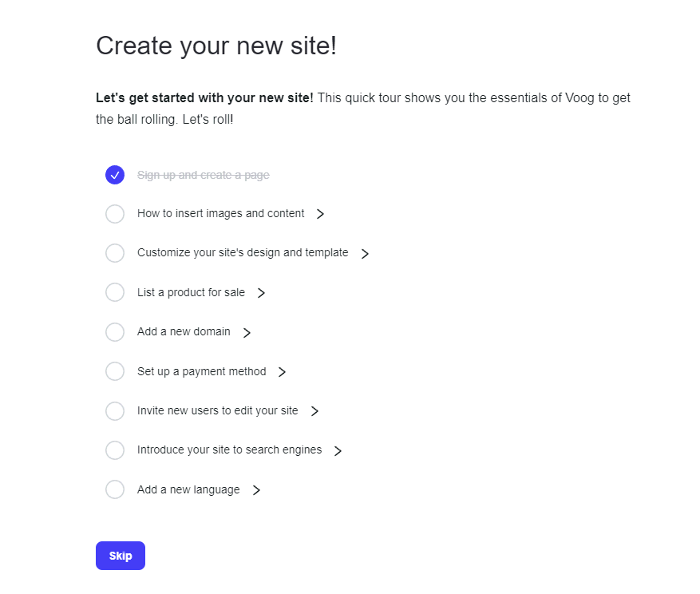Expand the Add a new domain chevron
Screen dimensions: 700x594
coord(247,333)
